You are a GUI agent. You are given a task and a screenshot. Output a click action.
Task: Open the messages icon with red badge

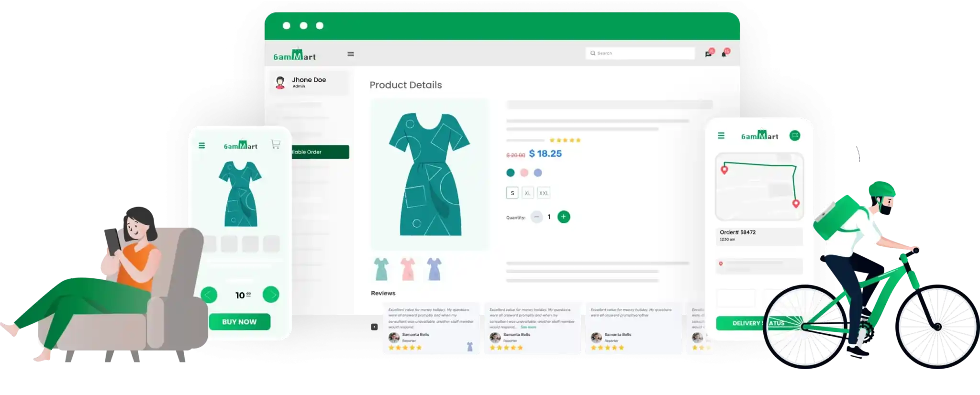[708, 54]
